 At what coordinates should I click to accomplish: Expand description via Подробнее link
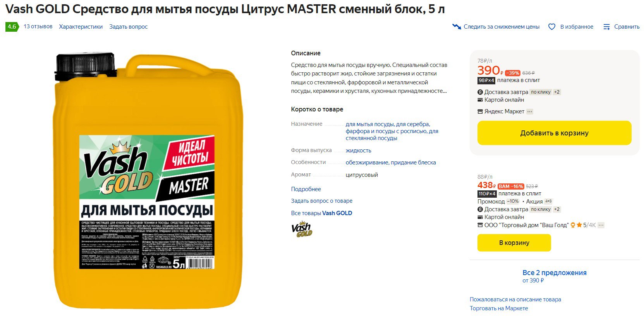coord(306,189)
